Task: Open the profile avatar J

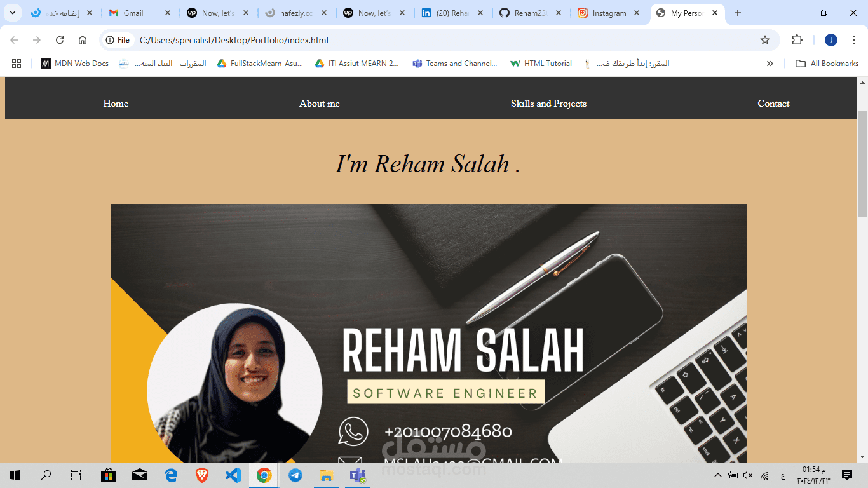Action: click(831, 40)
